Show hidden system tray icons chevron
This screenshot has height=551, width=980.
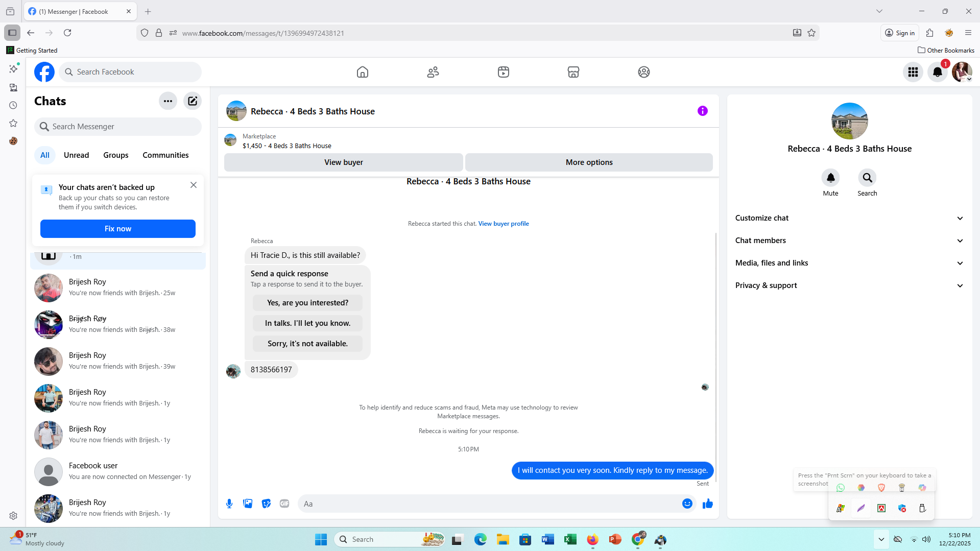(x=881, y=539)
